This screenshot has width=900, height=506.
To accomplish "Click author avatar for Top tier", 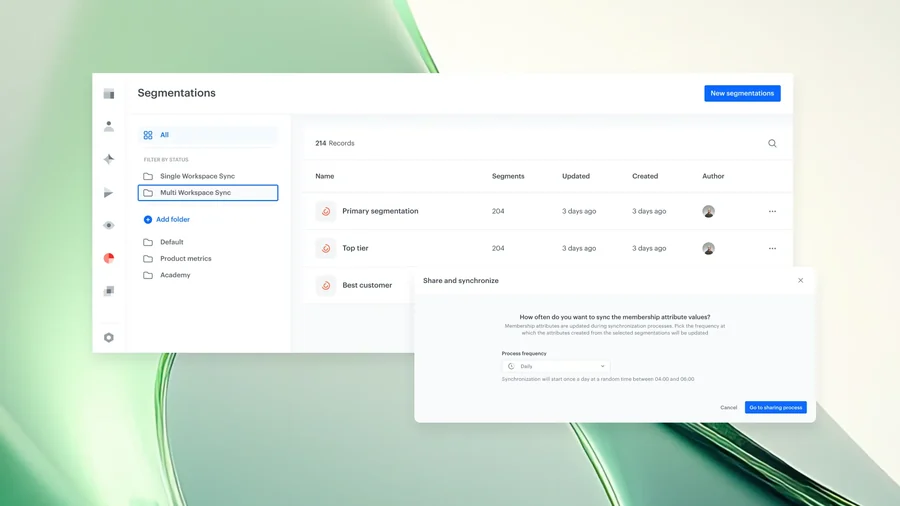I will pyautogui.click(x=708, y=248).
